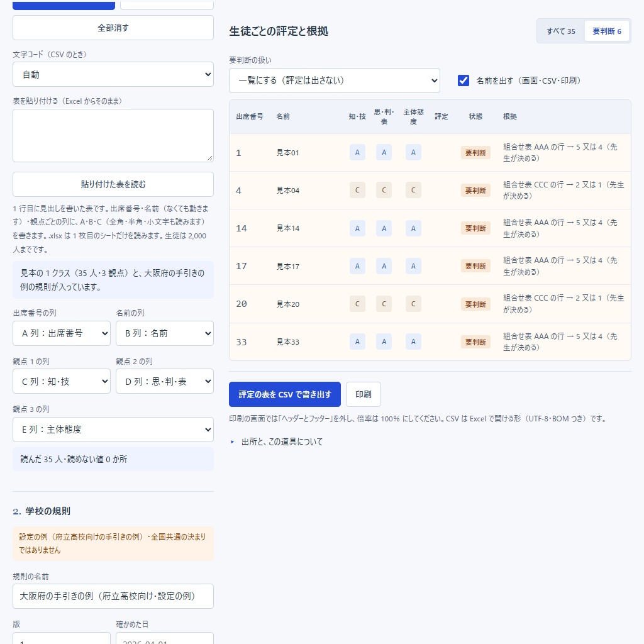
Task: Click the 要判断 badge in 見本01 row
Action: (475, 153)
